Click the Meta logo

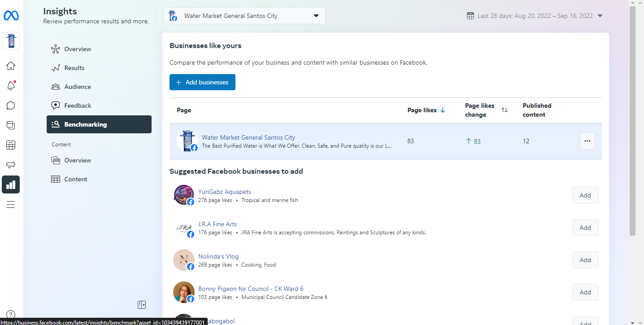(11, 16)
